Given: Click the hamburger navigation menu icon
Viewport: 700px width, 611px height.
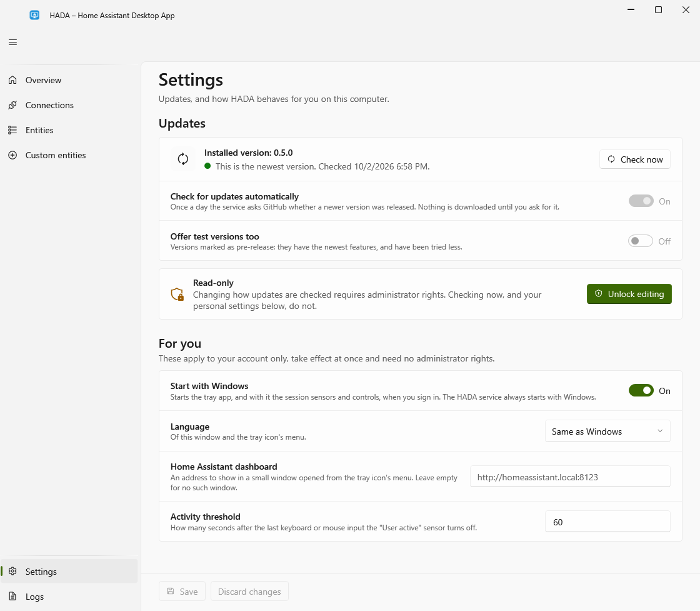Looking at the screenshot, I should (x=12, y=43).
